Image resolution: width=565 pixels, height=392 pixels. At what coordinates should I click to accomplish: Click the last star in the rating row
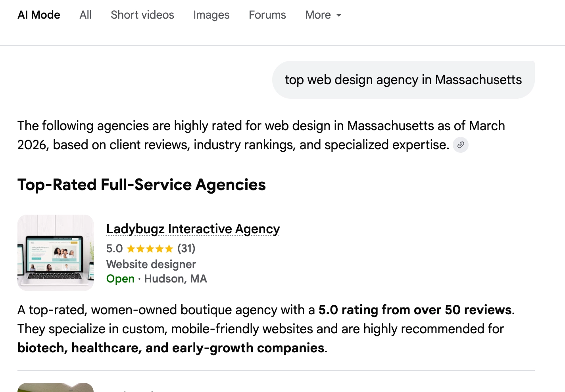(x=169, y=249)
